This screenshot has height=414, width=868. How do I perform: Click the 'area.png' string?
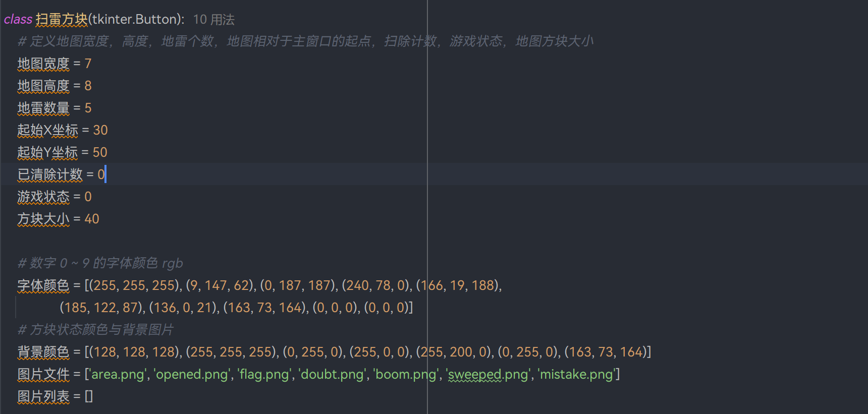tap(119, 374)
